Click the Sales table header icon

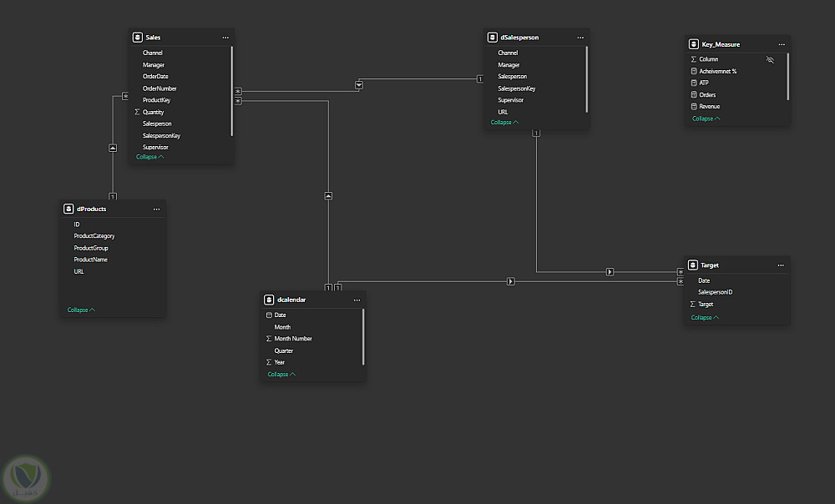pyautogui.click(x=138, y=38)
